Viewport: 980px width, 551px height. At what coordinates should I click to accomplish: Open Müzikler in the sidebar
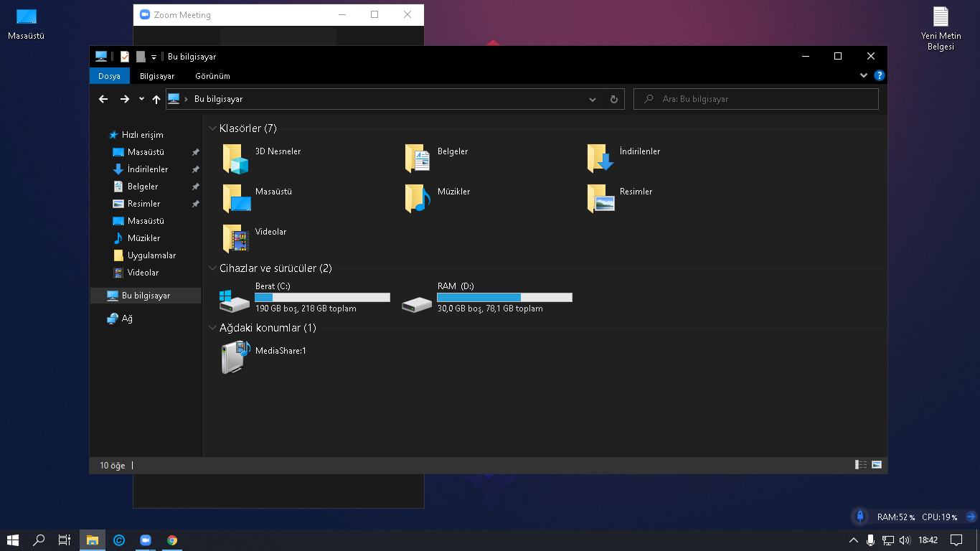pos(136,238)
